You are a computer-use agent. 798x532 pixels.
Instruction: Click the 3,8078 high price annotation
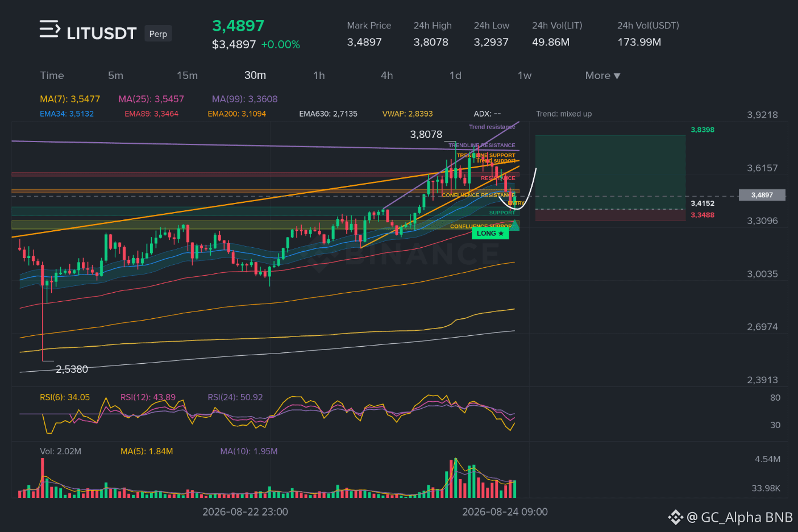pyautogui.click(x=426, y=134)
